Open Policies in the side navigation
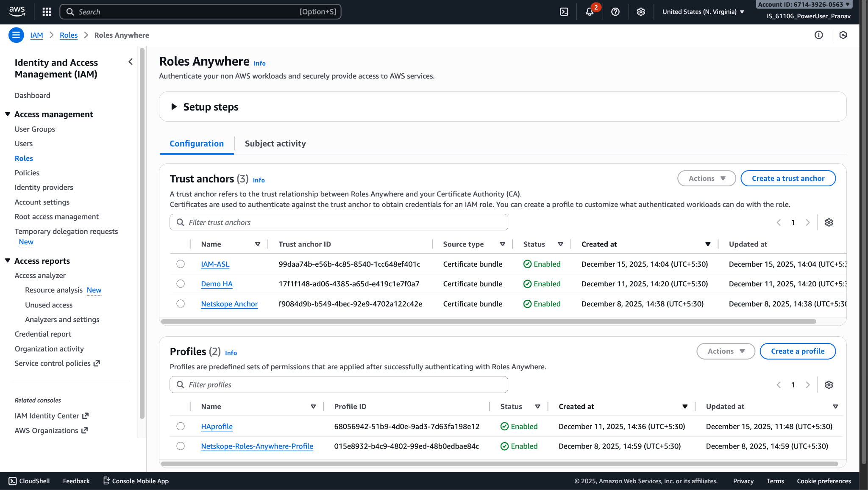Image resolution: width=868 pixels, height=490 pixels. tap(27, 173)
